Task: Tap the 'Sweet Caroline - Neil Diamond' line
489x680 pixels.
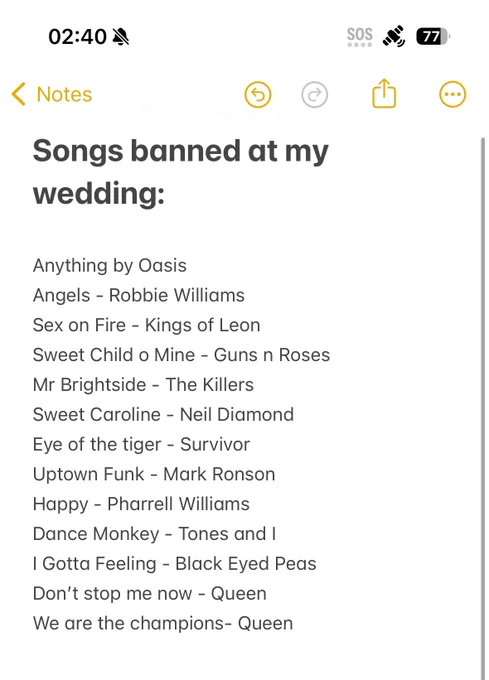Action: click(163, 415)
